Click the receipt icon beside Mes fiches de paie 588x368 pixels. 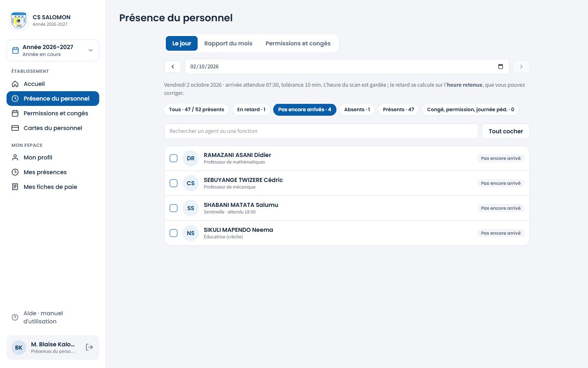15,187
